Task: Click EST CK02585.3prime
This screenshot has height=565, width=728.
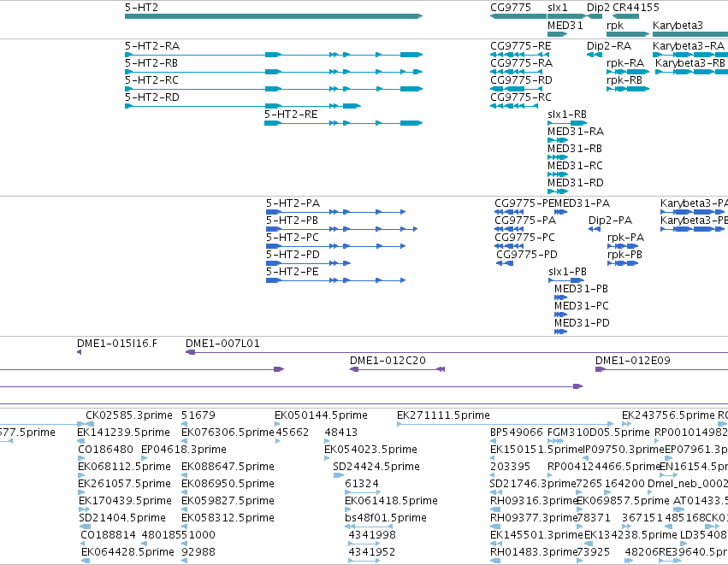Action: [x=90, y=423]
